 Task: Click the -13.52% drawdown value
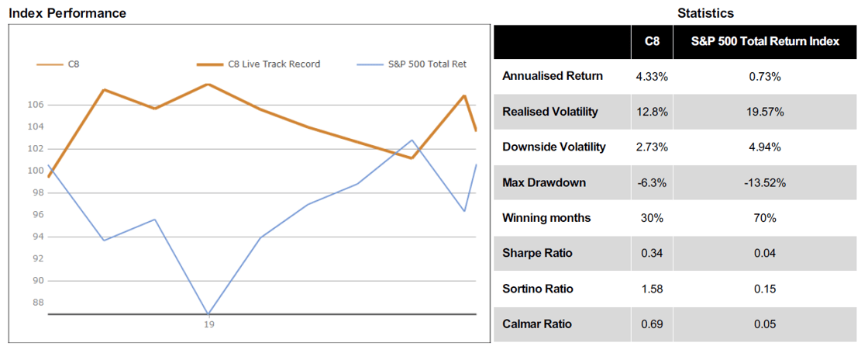click(766, 183)
